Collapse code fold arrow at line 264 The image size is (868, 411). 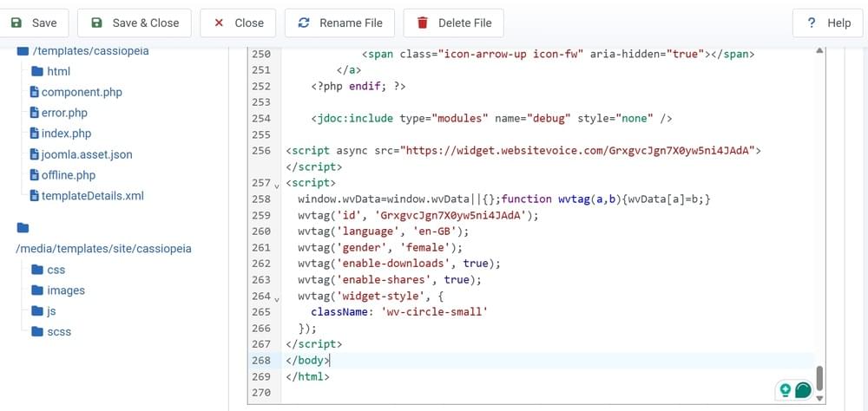click(x=277, y=299)
